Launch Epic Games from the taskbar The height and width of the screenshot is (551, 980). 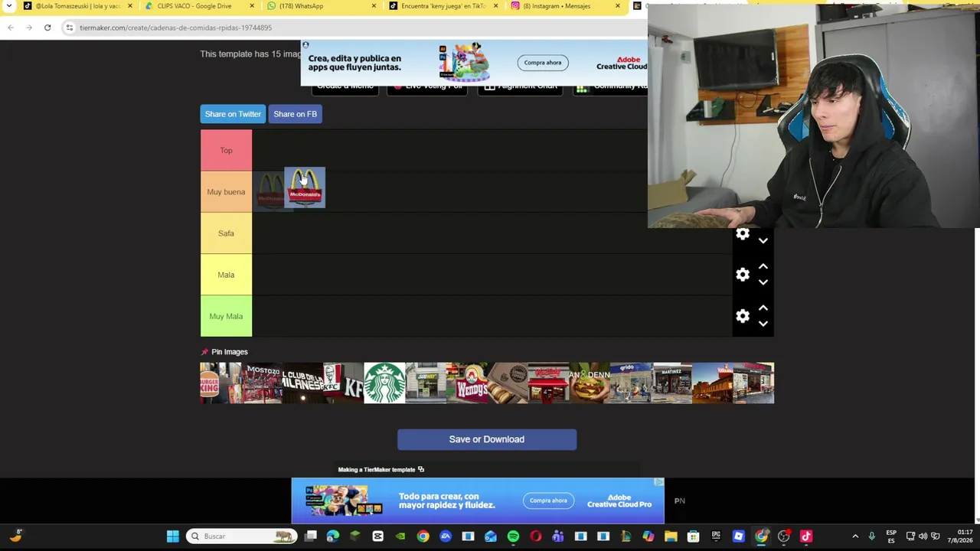(x=716, y=536)
